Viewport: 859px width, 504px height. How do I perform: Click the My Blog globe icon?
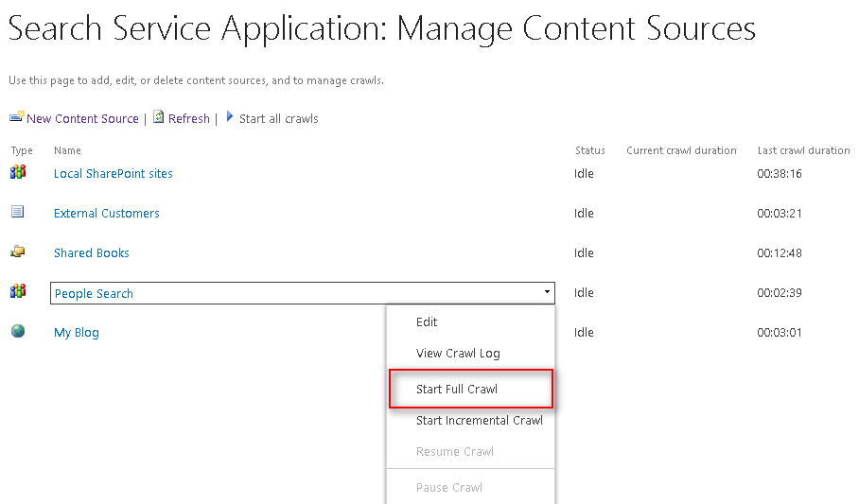point(18,332)
